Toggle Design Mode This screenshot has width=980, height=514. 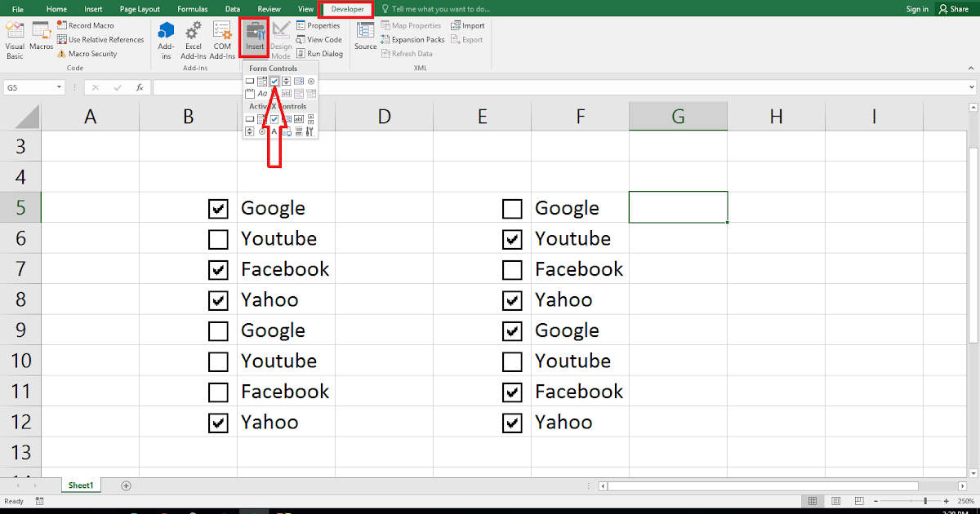[281, 41]
